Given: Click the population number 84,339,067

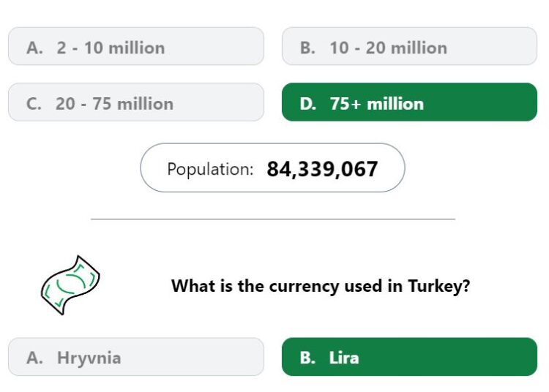Looking at the screenshot, I should [322, 169].
